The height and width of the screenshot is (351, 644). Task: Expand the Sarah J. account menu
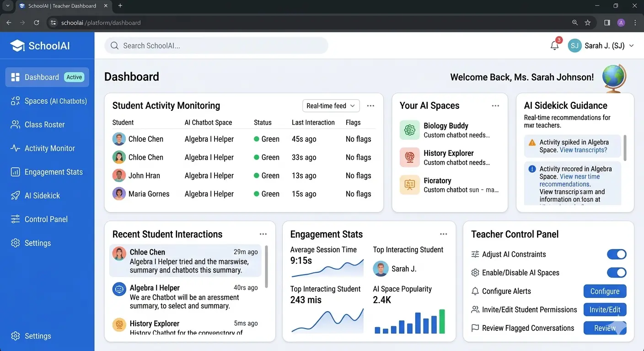601,45
